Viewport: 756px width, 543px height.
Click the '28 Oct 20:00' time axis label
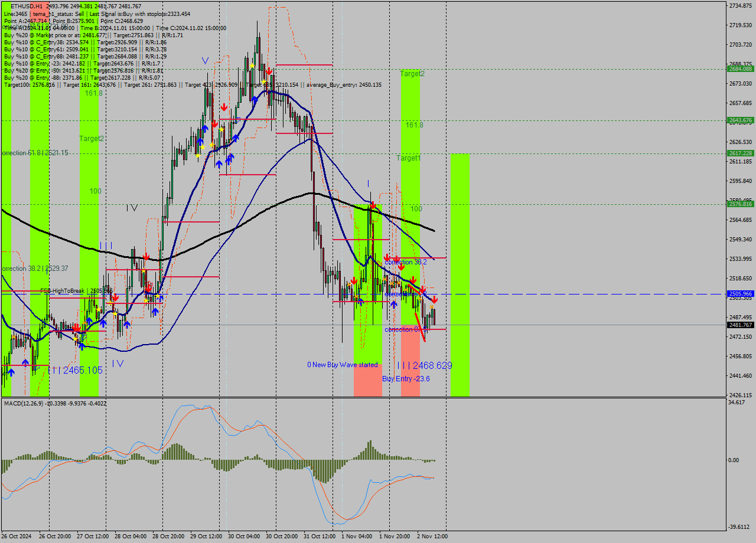[170, 537]
